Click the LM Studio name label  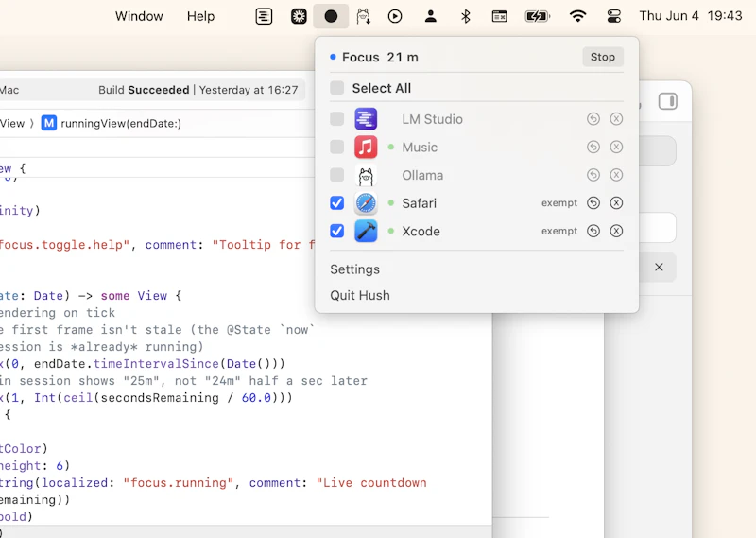[432, 119]
